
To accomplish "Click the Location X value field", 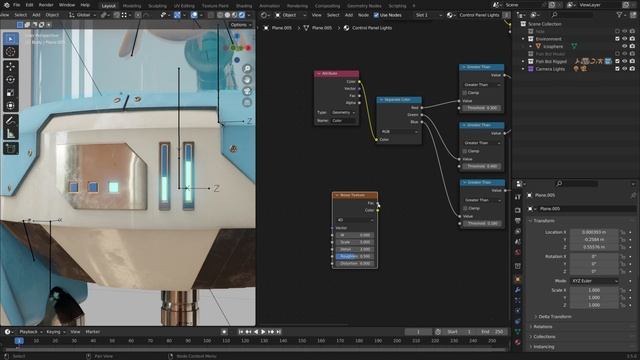I will [x=594, y=232].
